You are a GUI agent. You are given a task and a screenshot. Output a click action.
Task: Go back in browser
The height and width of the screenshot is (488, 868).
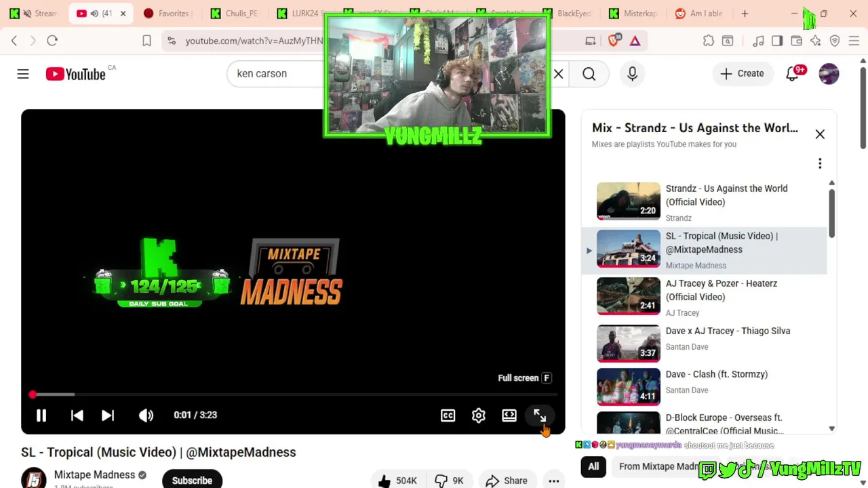click(x=14, y=41)
